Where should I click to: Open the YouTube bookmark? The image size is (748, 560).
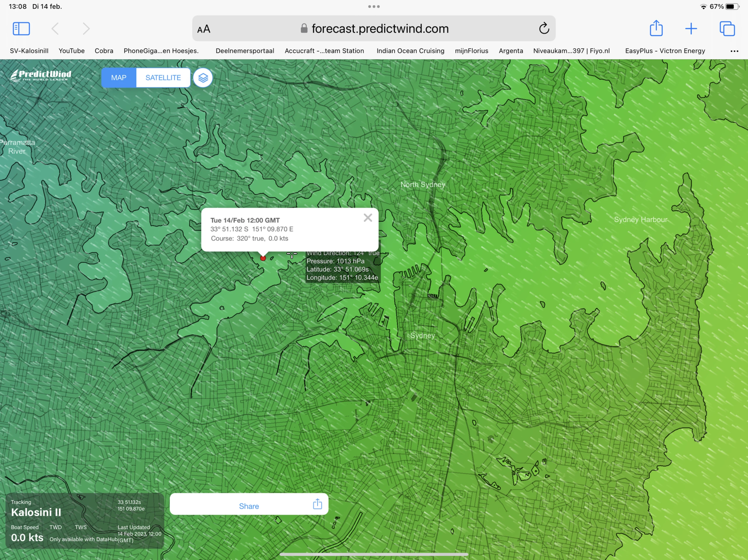point(71,51)
